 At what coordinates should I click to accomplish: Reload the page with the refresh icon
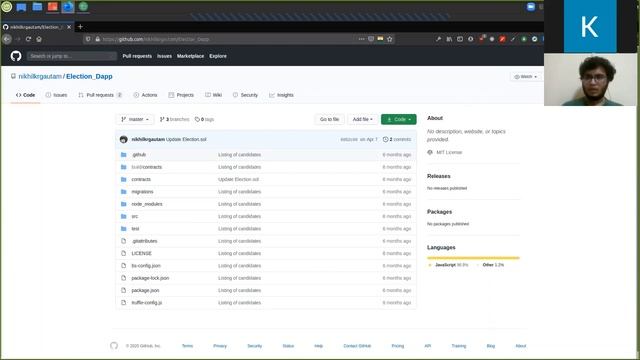(x=28, y=39)
